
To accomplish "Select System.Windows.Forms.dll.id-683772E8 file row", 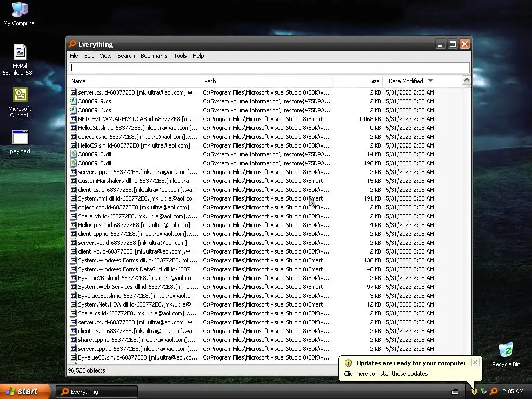I will (x=264, y=260).
